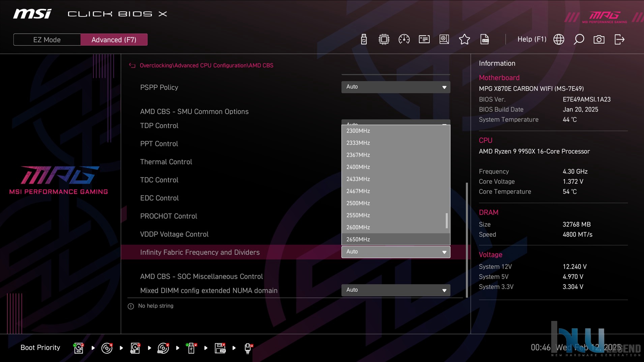Open Favorites star icon

coord(464,39)
